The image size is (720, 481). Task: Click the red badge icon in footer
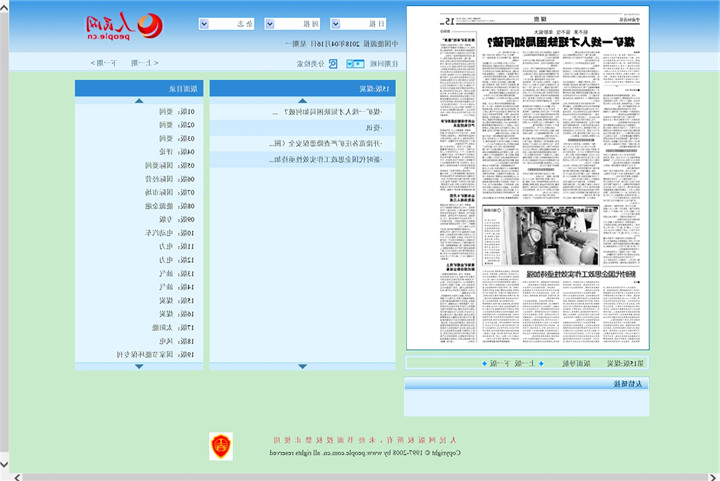[221, 446]
